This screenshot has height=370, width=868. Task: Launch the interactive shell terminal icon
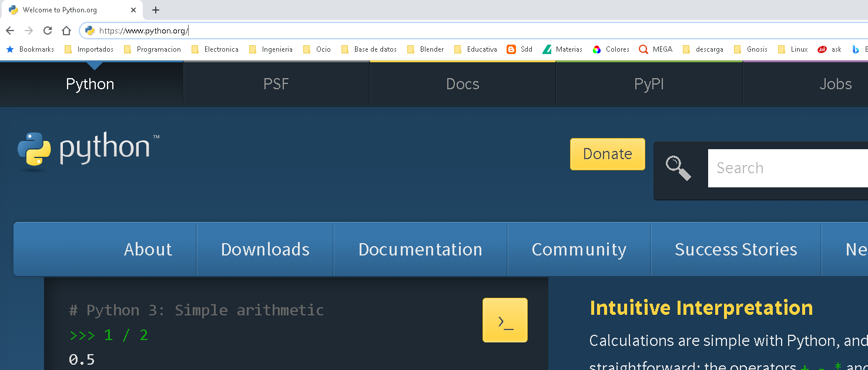tap(505, 320)
